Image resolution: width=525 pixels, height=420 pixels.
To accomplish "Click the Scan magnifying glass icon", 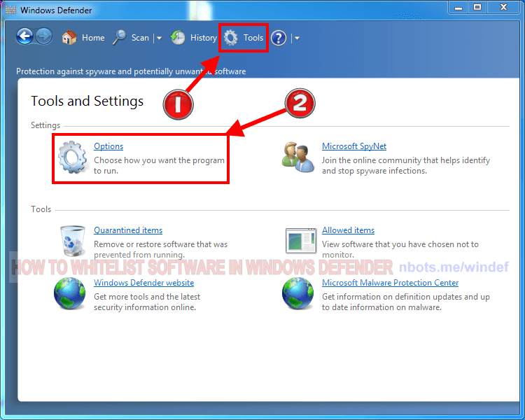I will 119,37.
